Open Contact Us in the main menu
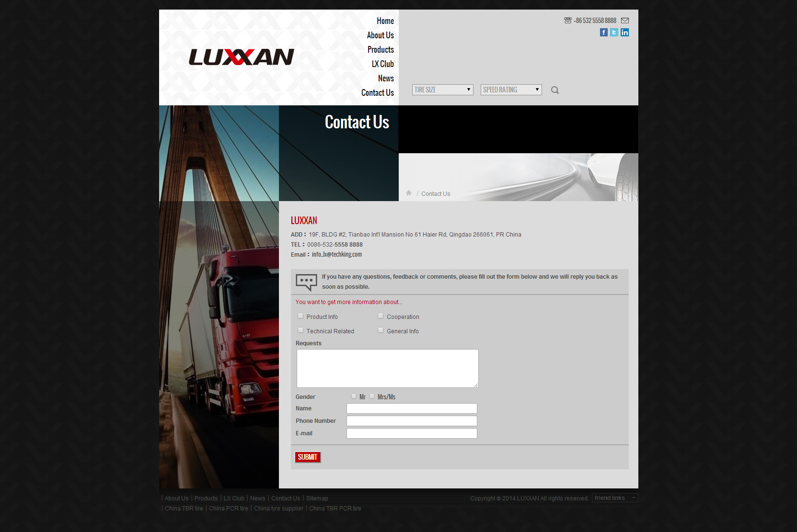Viewport: 797px width, 532px height. pos(378,93)
